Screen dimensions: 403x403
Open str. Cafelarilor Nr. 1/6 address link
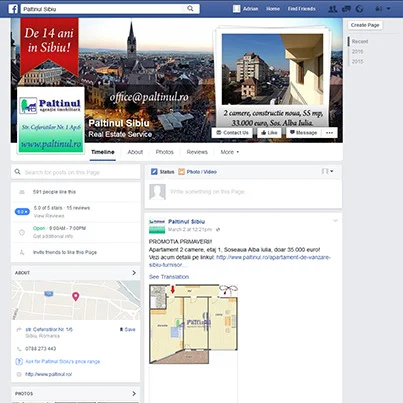49,329
